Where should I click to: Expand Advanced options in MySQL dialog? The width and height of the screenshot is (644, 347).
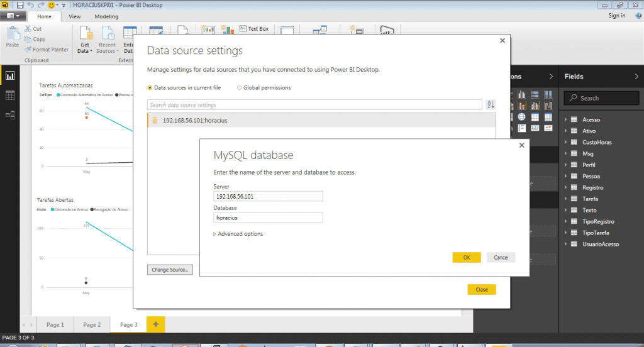[238, 234]
